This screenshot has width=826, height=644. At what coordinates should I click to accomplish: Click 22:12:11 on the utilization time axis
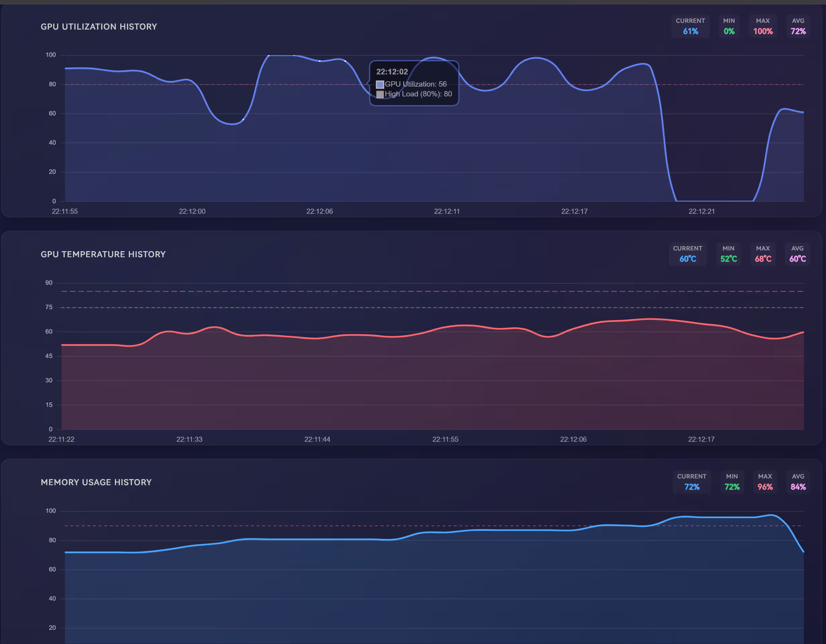pyautogui.click(x=447, y=211)
